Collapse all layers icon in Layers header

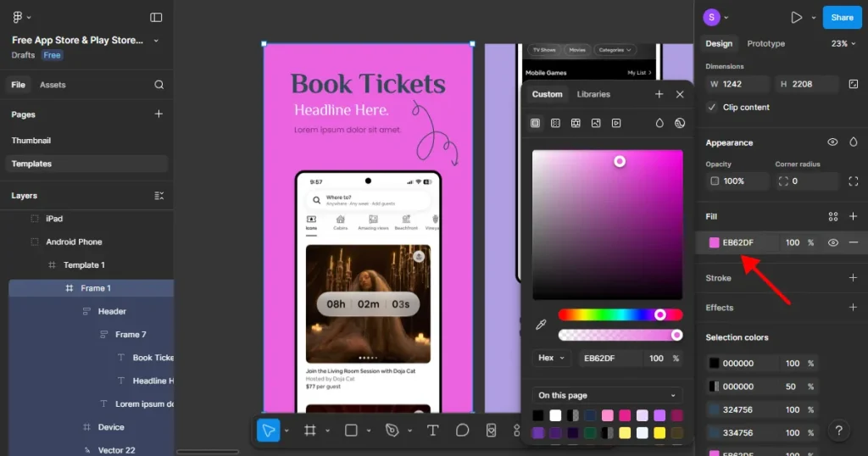point(159,196)
